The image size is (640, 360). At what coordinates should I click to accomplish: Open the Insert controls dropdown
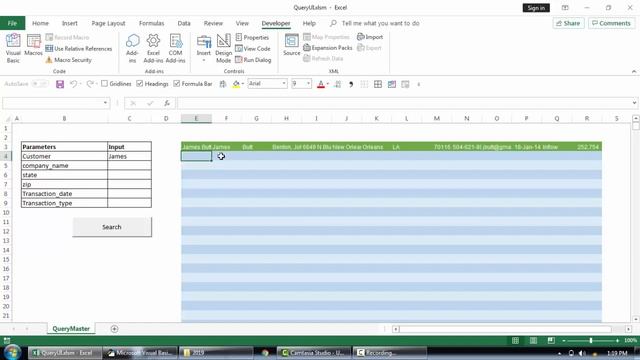[204, 48]
